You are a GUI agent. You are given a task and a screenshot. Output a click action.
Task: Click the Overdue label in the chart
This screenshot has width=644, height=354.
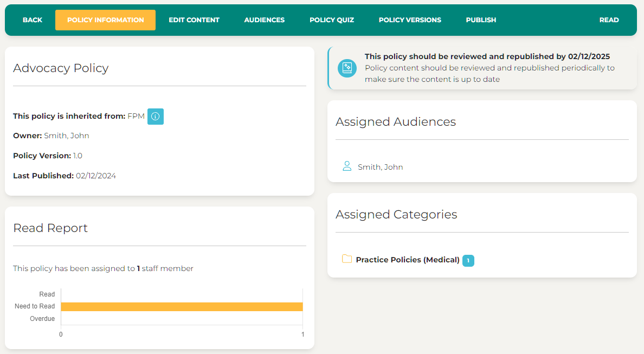pos(42,319)
